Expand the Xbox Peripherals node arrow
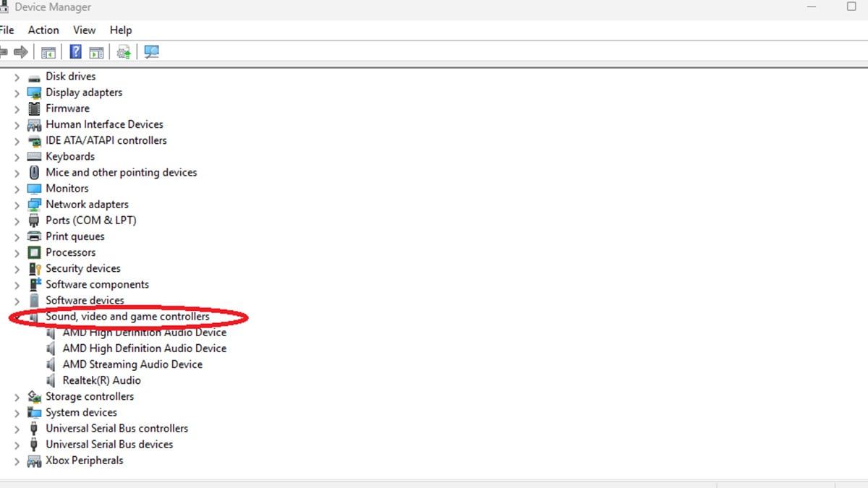Image resolution: width=868 pixels, height=488 pixels. tap(17, 461)
